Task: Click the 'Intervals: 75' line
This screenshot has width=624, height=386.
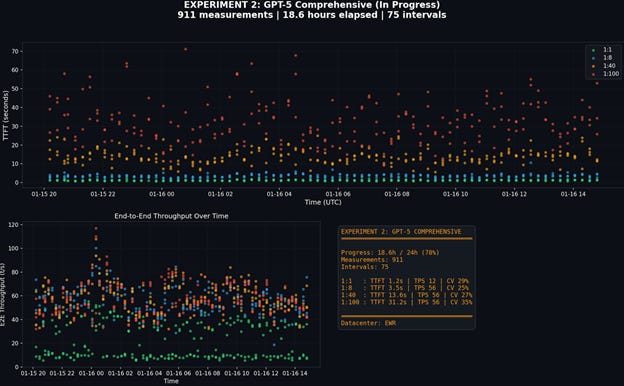Action: (x=365, y=267)
